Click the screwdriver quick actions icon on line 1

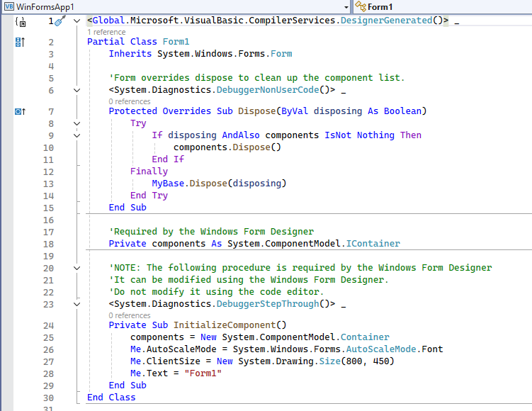[60, 21]
